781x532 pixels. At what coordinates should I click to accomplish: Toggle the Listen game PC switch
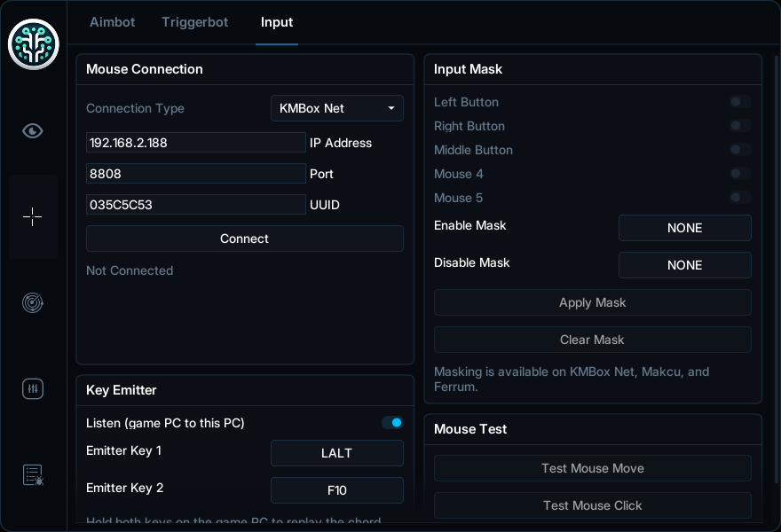point(392,423)
